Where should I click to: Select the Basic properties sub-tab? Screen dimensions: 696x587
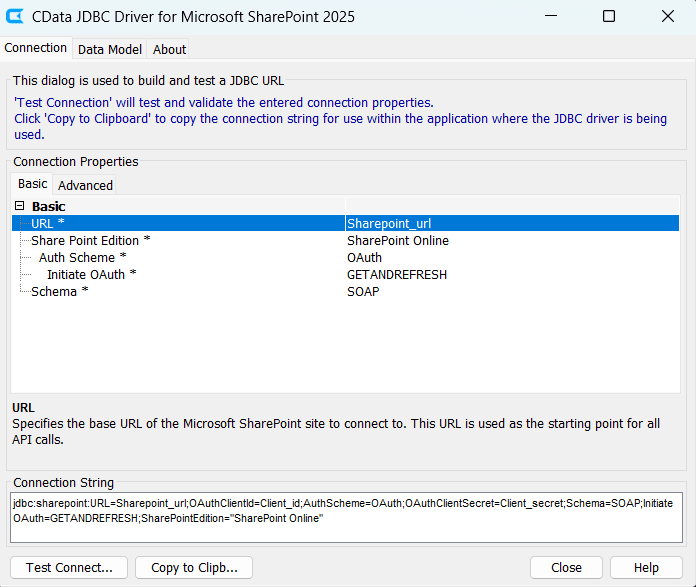click(x=32, y=184)
